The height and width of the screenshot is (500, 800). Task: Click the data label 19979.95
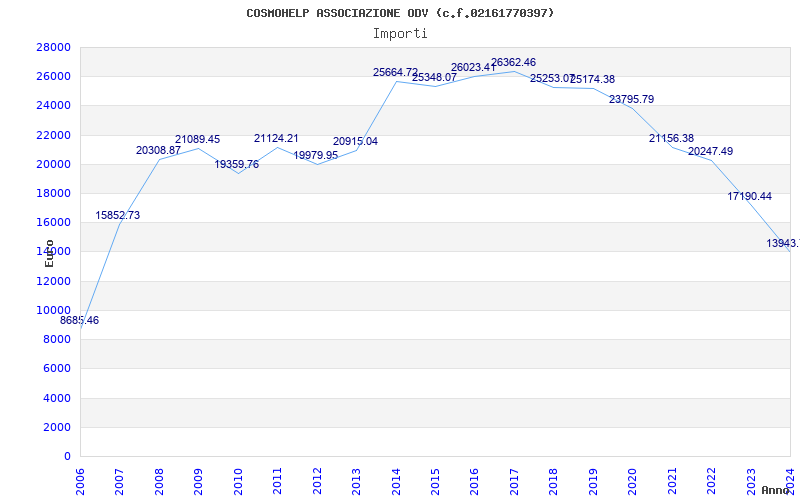pyautogui.click(x=315, y=156)
